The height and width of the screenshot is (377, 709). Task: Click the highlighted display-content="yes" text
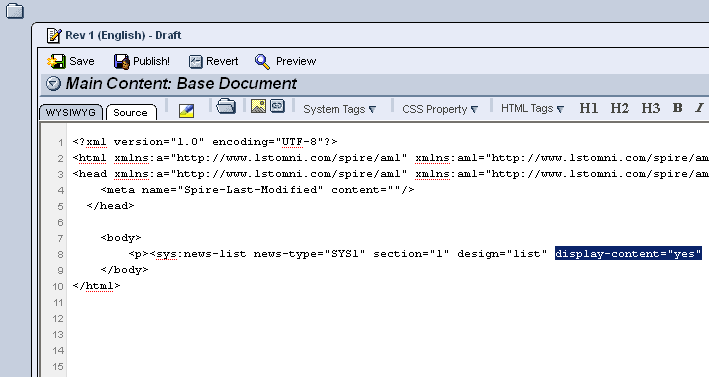tap(628, 254)
